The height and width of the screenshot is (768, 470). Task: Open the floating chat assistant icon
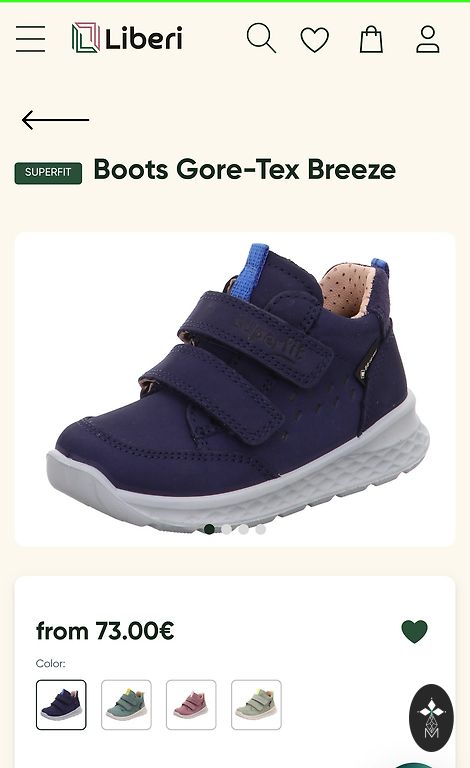(431, 718)
